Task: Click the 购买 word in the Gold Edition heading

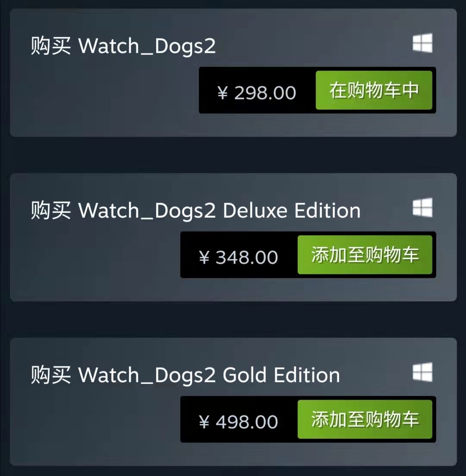Action: click(x=51, y=375)
